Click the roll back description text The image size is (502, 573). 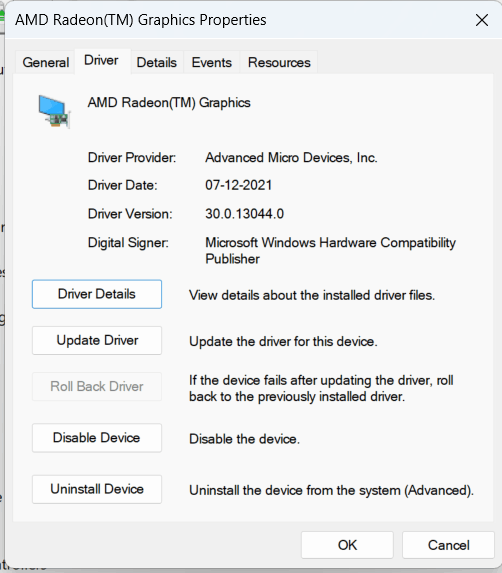tap(321, 388)
